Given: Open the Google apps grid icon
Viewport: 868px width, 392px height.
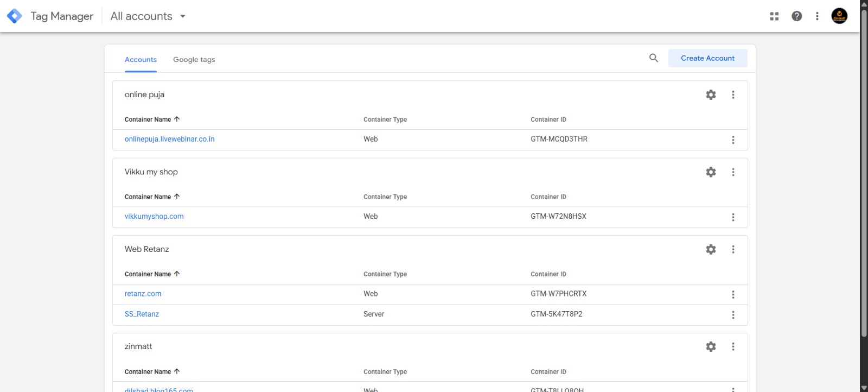Looking at the screenshot, I should pos(774,16).
